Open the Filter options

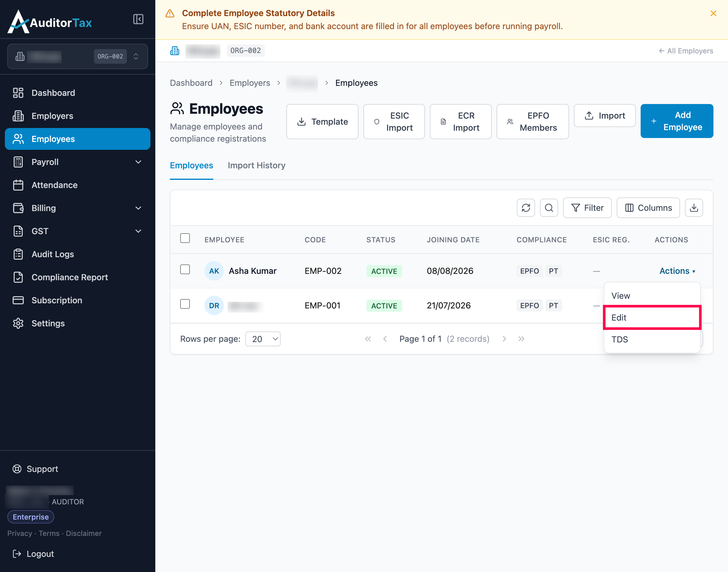pyautogui.click(x=587, y=208)
